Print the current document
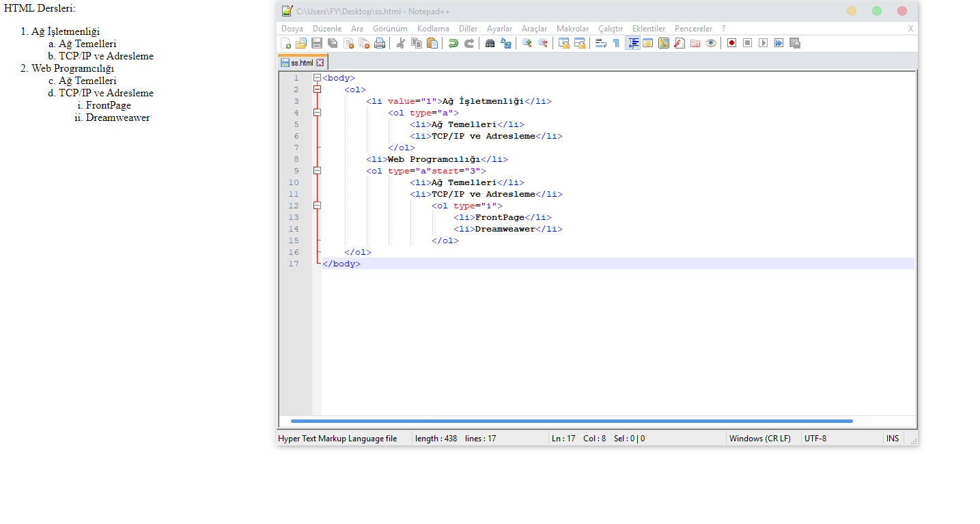This screenshot has width=980, height=524. (x=380, y=43)
